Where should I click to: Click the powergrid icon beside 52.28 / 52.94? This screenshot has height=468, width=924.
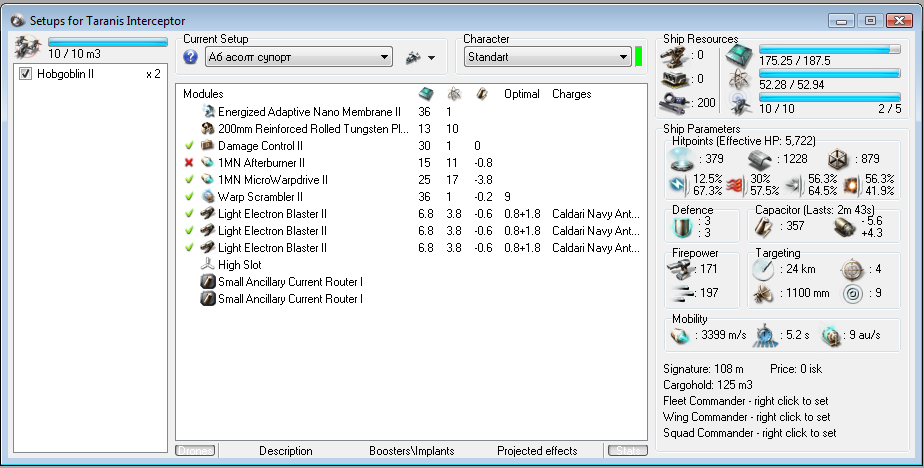click(x=739, y=79)
